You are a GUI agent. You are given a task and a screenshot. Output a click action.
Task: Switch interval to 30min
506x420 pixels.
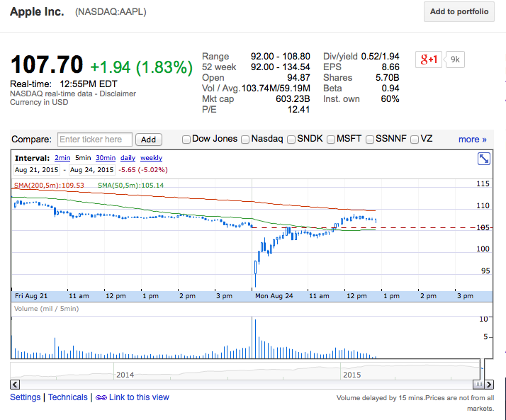click(x=106, y=158)
